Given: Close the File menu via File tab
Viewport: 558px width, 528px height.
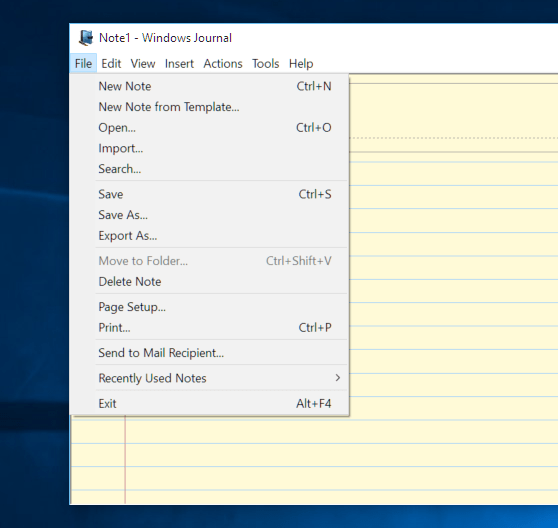Looking at the screenshot, I should tap(83, 64).
